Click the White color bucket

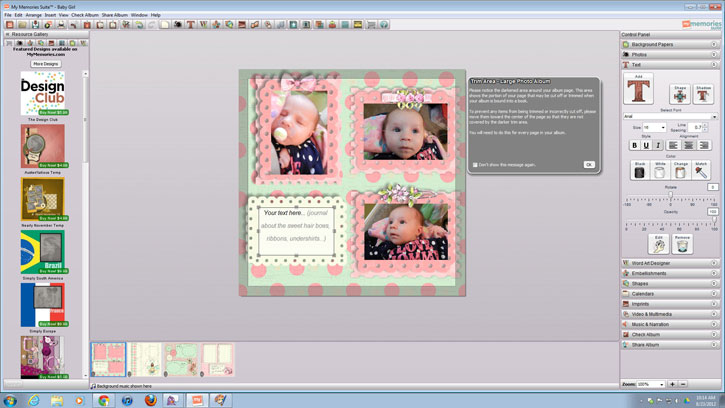(660, 170)
